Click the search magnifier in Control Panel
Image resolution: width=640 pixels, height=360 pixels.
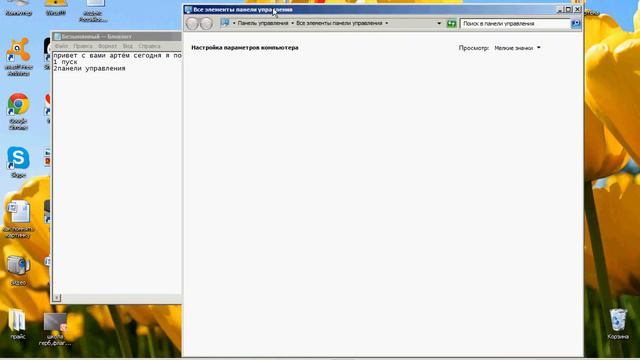click(576, 24)
